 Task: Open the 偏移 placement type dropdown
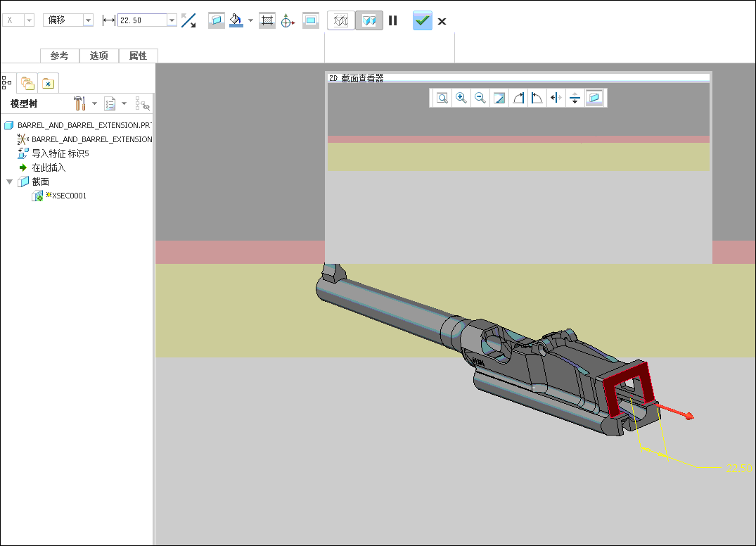coord(88,20)
